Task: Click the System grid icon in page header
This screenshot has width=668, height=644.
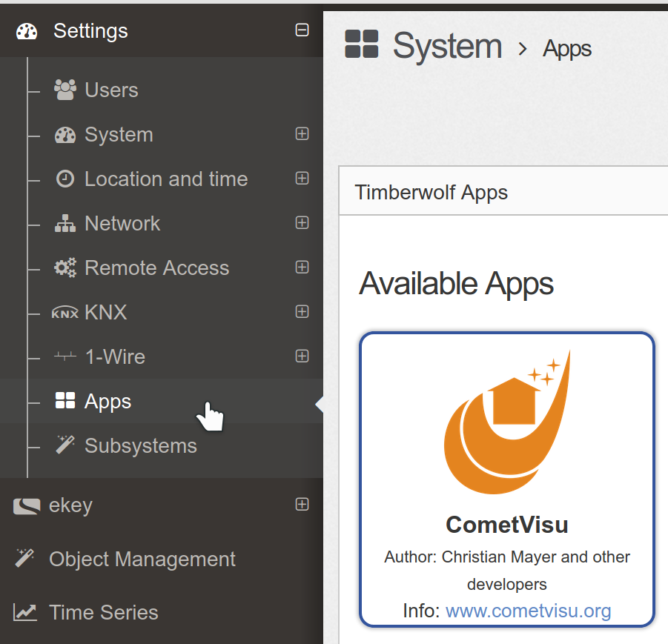Action: (361, 44)
